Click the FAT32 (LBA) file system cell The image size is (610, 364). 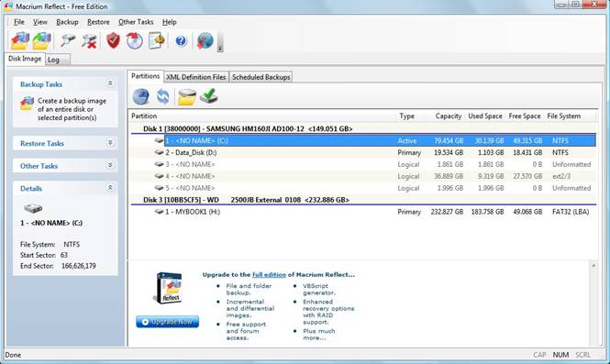571,212
